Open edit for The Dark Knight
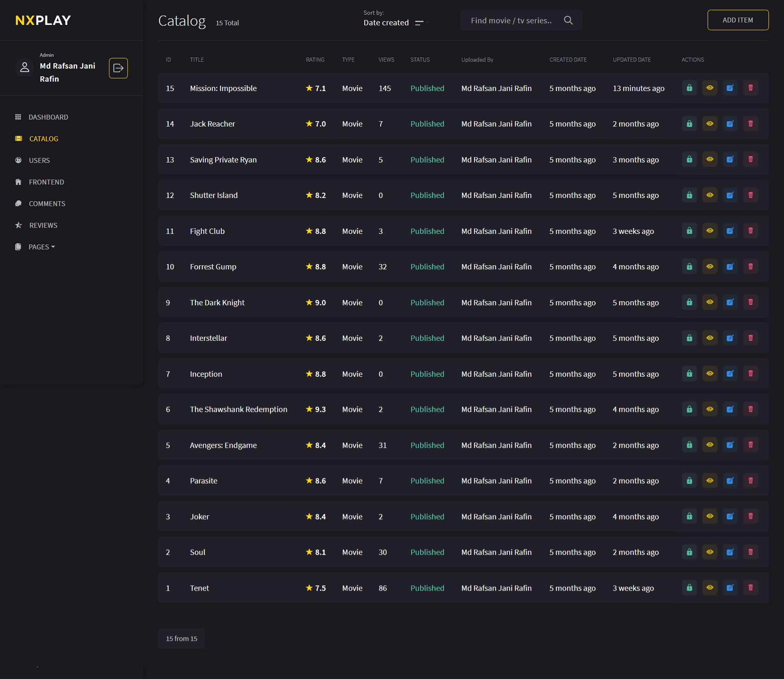This screenshot has height=680, width=784. point(730,302)
